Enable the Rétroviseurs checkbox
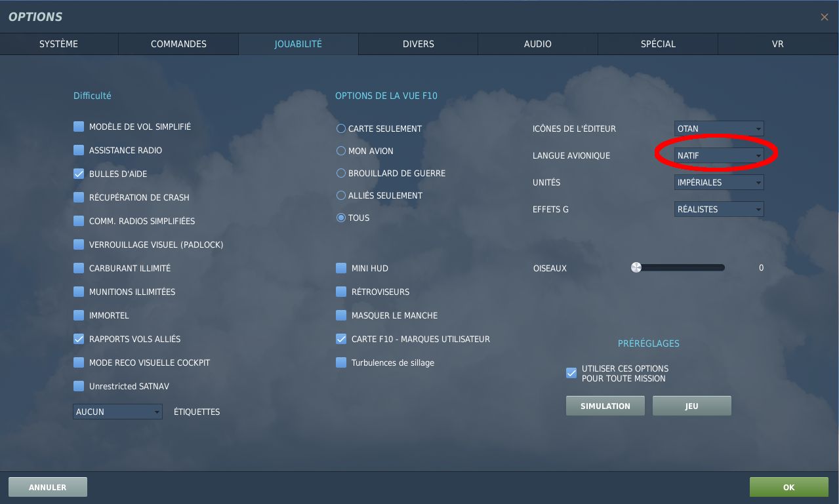The height and width of the screenshot is (504, 839). [x=341, y=292]
